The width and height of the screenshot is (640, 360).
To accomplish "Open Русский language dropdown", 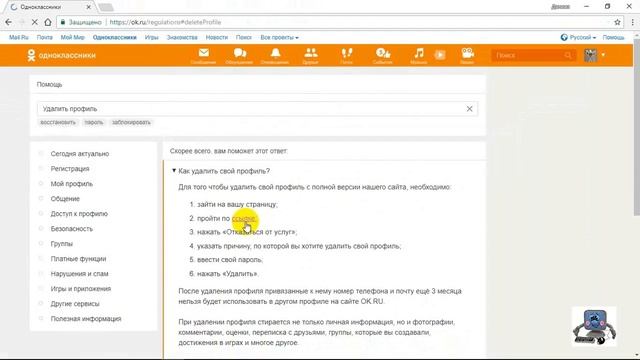I will coord(578,37).
